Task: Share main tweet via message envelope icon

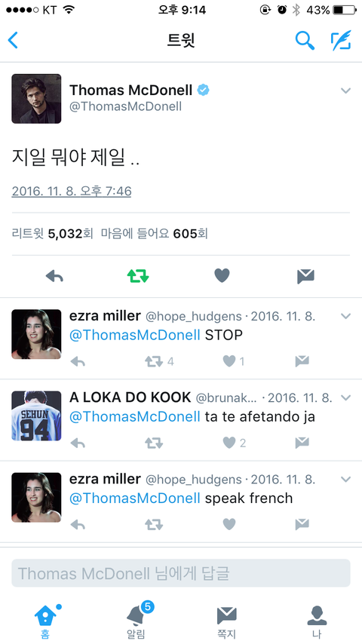Action: click(305, 277)
